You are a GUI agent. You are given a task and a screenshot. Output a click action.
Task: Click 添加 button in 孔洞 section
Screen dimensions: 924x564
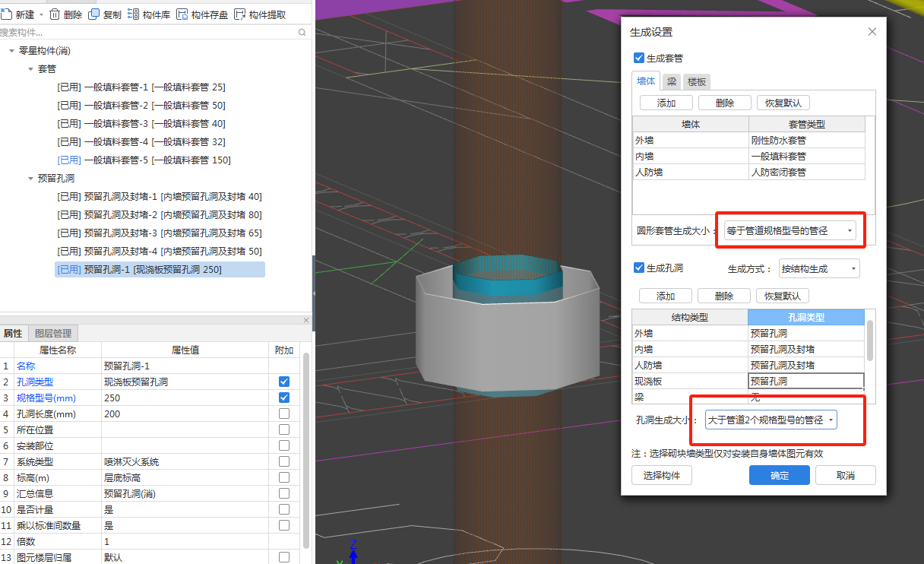(x=666, y=296)
